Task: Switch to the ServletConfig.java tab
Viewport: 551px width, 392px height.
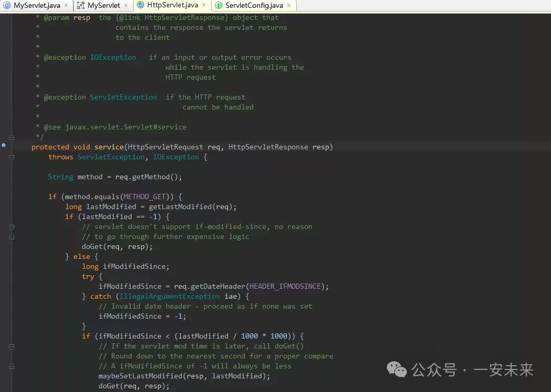Action: (254, 6)
